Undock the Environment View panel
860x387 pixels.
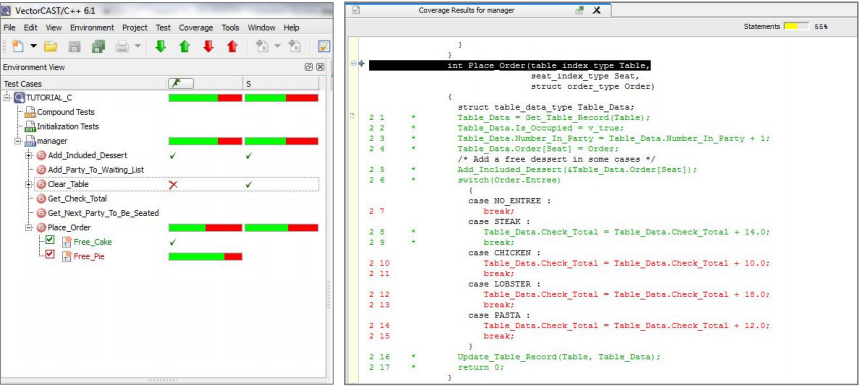309,67
